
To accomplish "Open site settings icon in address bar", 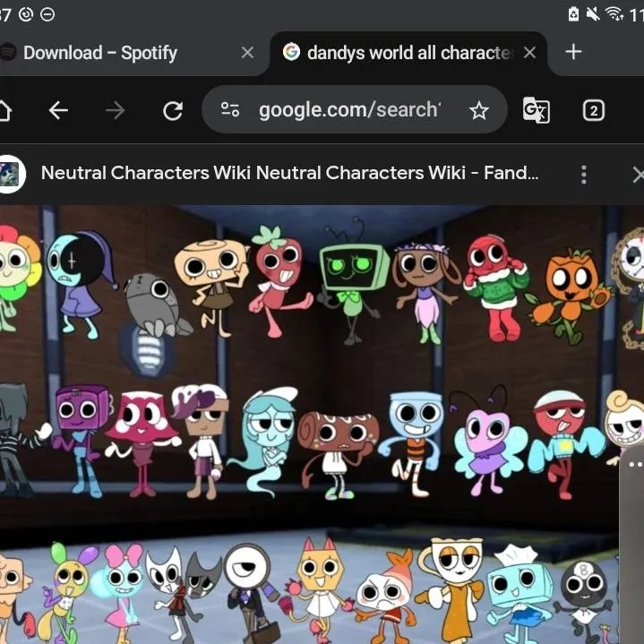I will [230, 110].
